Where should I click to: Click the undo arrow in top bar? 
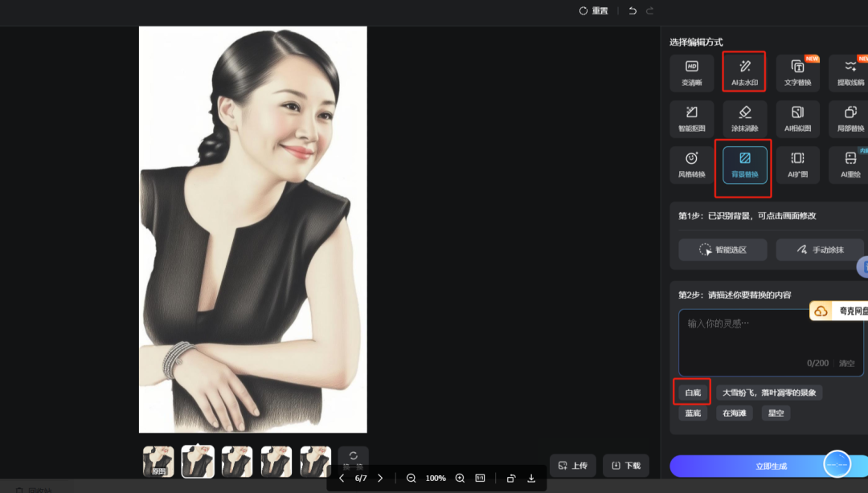coord(633,10)
